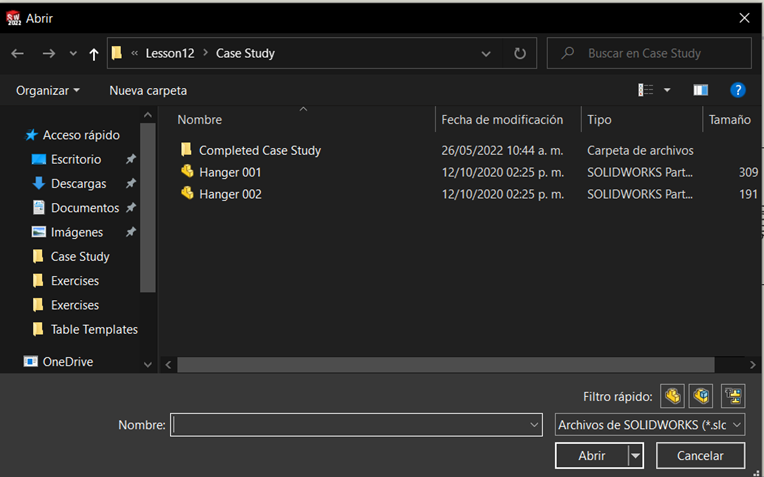Click the Hanger 001 part icon

(x=187, y=172)
